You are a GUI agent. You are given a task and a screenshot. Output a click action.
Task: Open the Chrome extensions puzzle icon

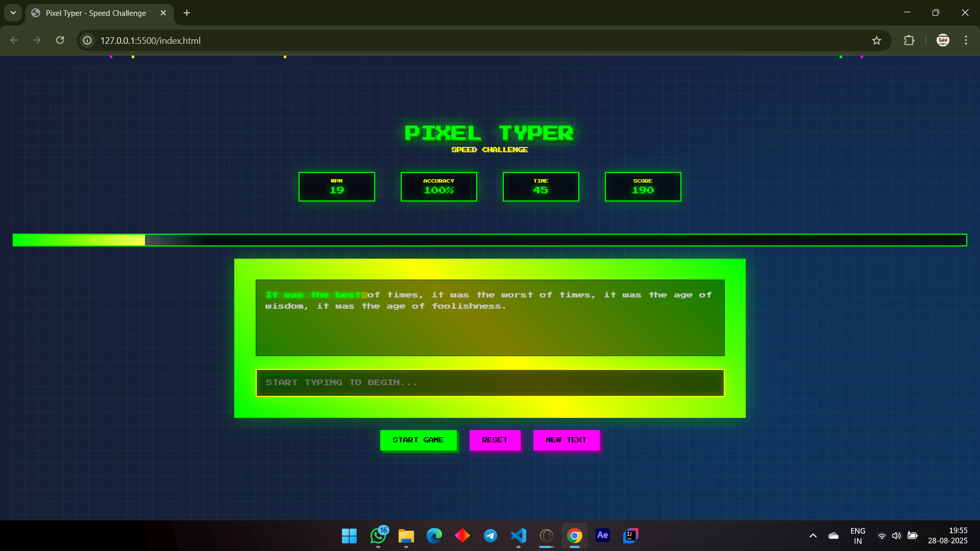click(909, 40)
